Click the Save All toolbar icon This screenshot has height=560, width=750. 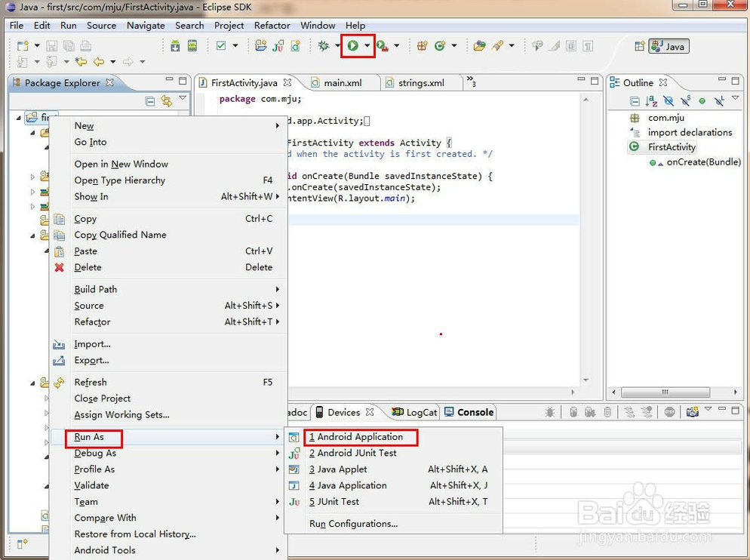[69, 46]
